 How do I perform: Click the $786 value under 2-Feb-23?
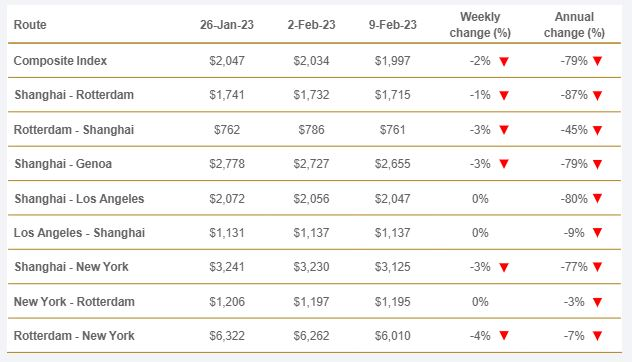(x=312, y=130)
